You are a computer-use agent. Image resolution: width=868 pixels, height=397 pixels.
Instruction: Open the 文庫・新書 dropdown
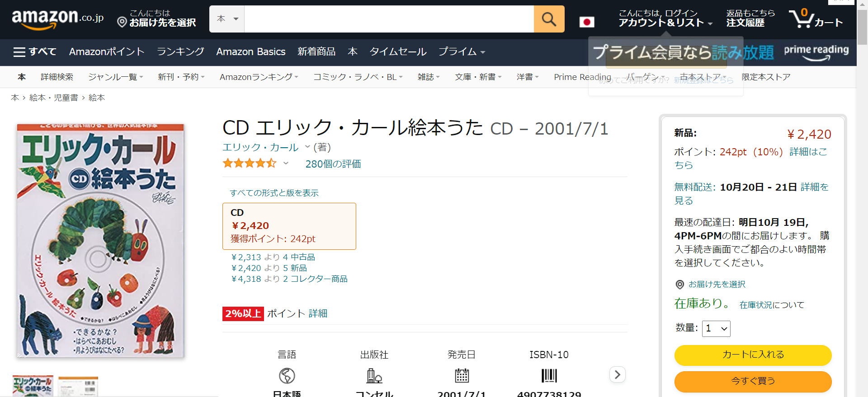coord(478,77)
